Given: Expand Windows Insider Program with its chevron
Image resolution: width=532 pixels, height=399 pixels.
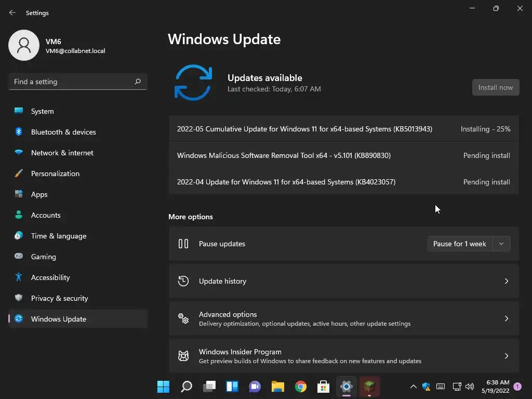Looking at the screenshot, I should 506,355.
